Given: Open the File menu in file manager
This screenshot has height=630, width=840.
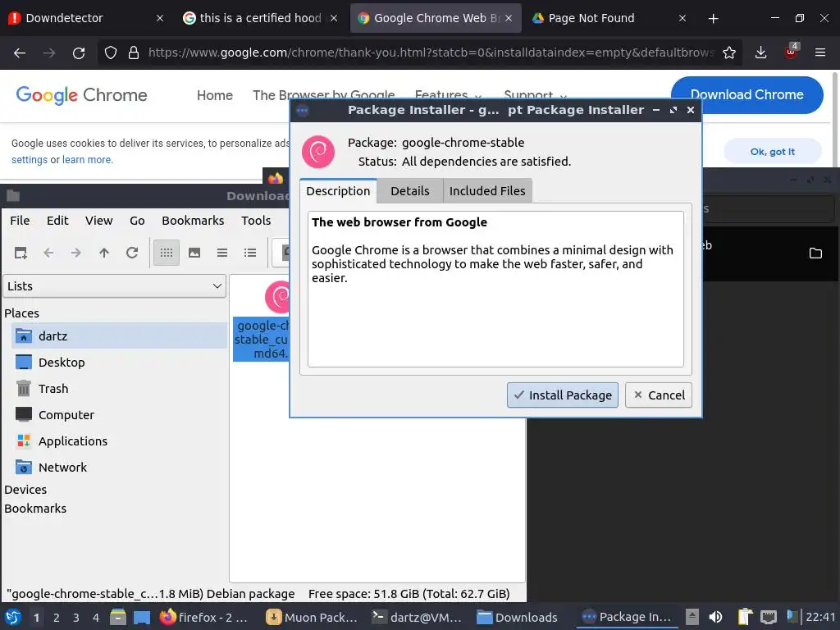Looking at the screenshot, I should tap(20, 221).
